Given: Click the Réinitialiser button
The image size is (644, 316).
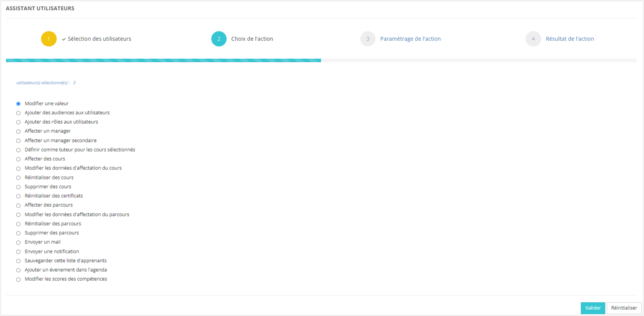Looking at the screenshot, I should pyautogui.click(x=624, y=308).
